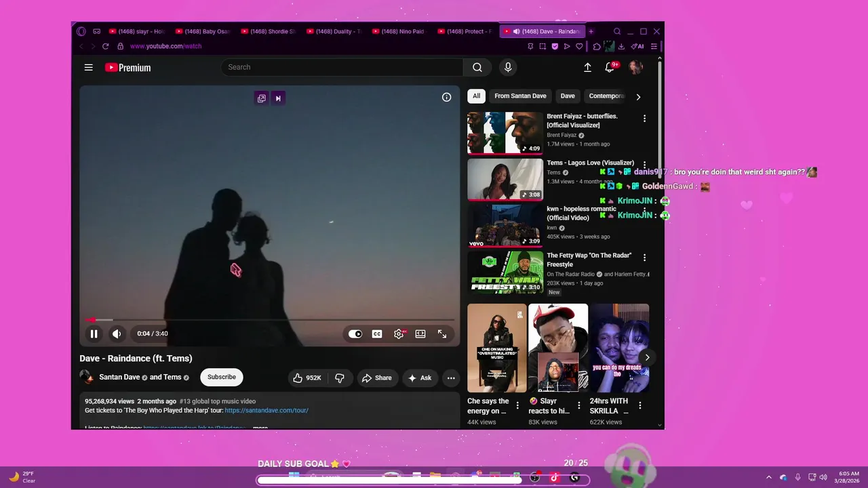The image size is (868, 488).
Task: Share the Raindance video
Action: coord(377,378)
